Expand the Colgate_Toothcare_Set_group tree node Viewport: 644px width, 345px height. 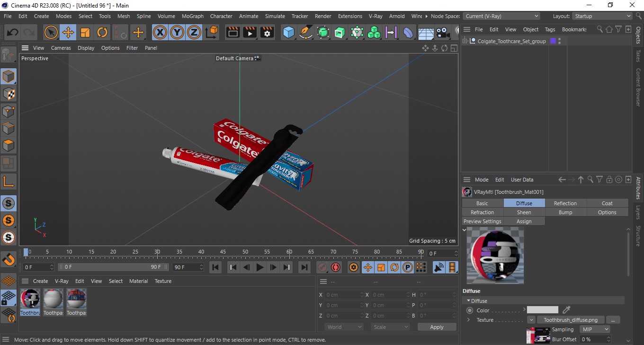click(465, 41)
